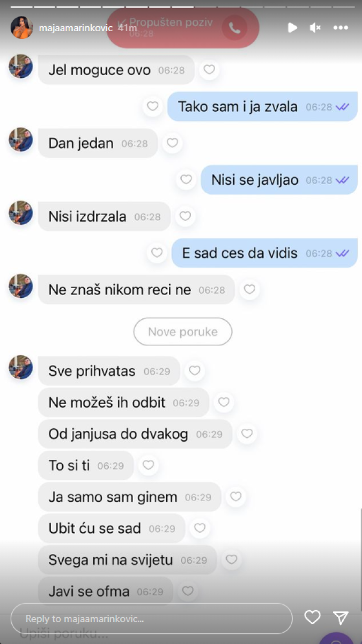The height and width of the screenshot is (644, 362).
Task: Like the message 'Jel moguce ovo'
Action: 209,70
